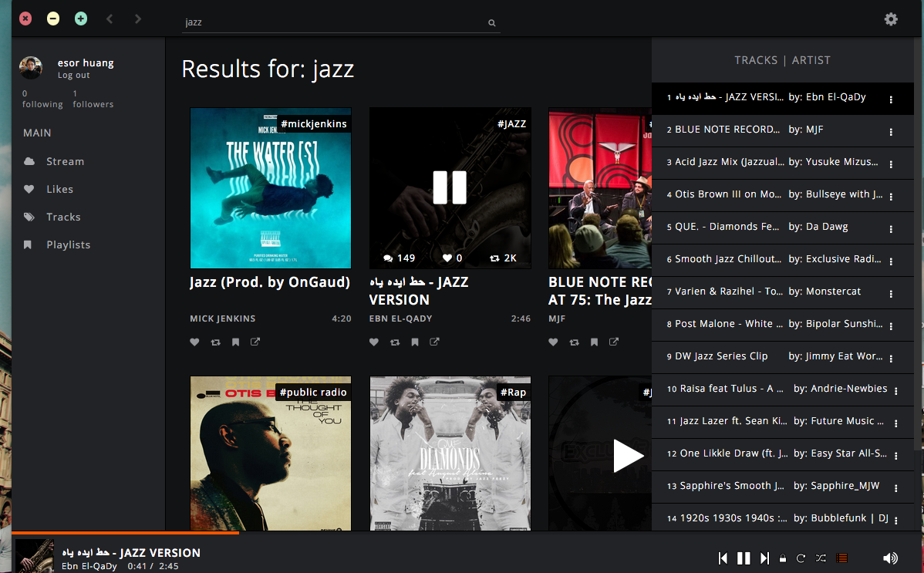The width and height of the screenshot is (924, 573).
Task: Skip to next track in player bar
Action: tap(764, 558)
